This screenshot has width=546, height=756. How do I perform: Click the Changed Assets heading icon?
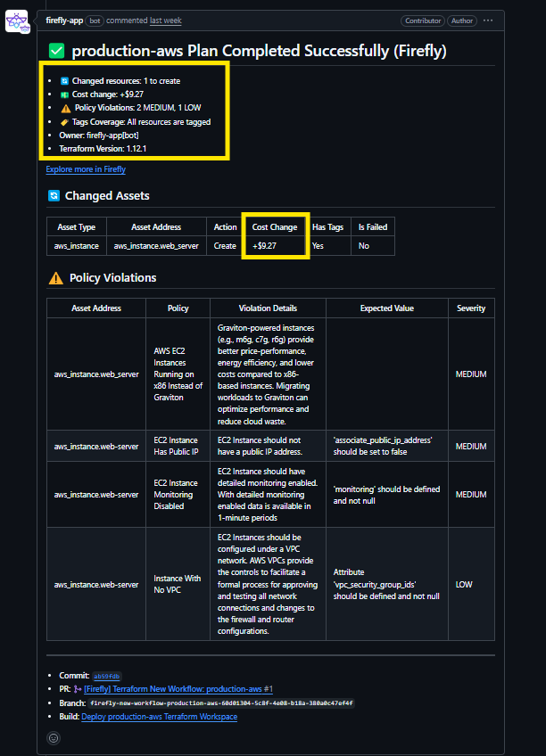[54, 195]
